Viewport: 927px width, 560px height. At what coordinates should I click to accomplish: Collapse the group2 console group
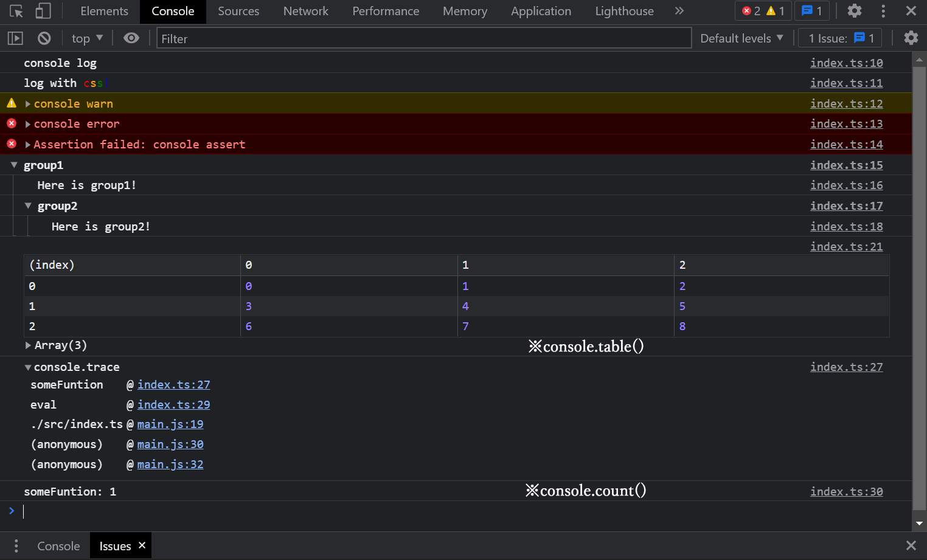[28, 206]
